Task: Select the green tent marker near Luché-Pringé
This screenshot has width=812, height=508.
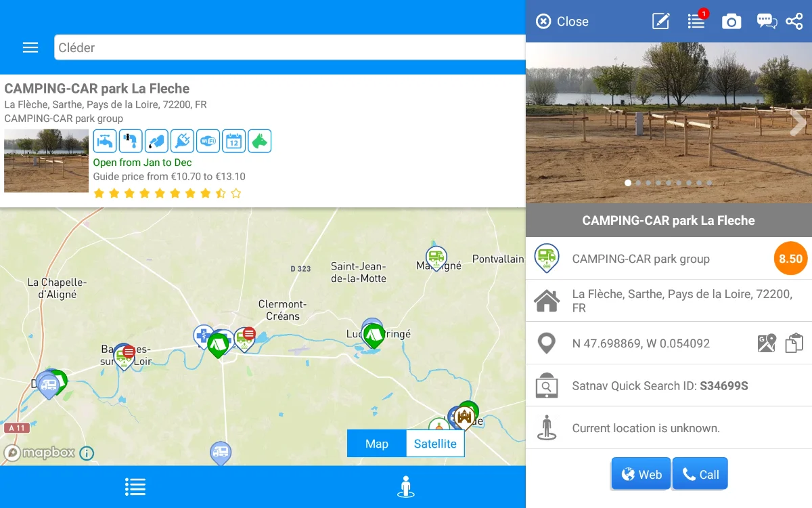Action: (374, 335)
